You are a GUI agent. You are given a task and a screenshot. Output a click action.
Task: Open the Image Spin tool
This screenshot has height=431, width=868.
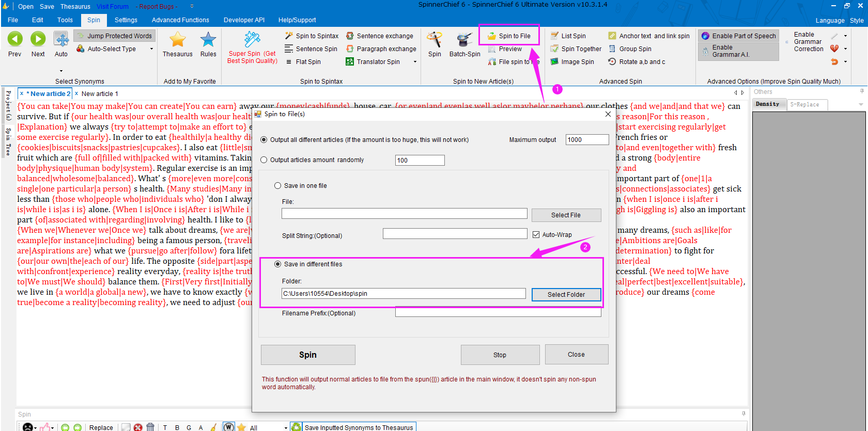[554, 62]
